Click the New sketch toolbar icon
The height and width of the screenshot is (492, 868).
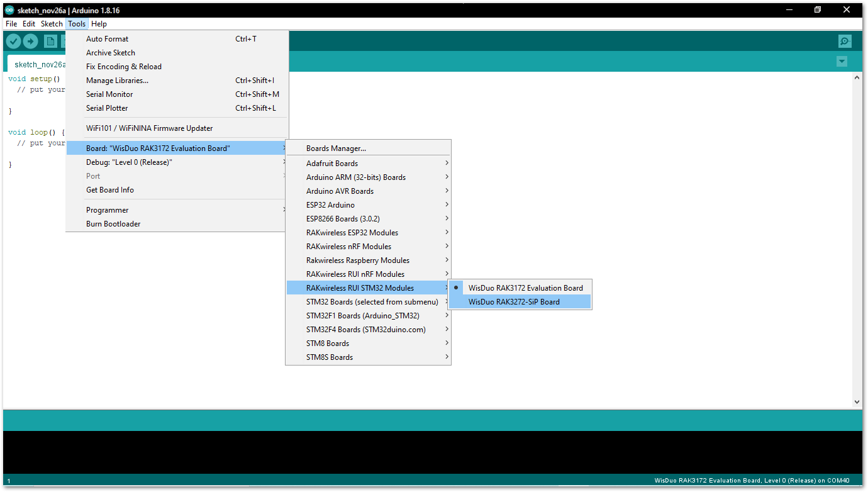coord(50,42)
